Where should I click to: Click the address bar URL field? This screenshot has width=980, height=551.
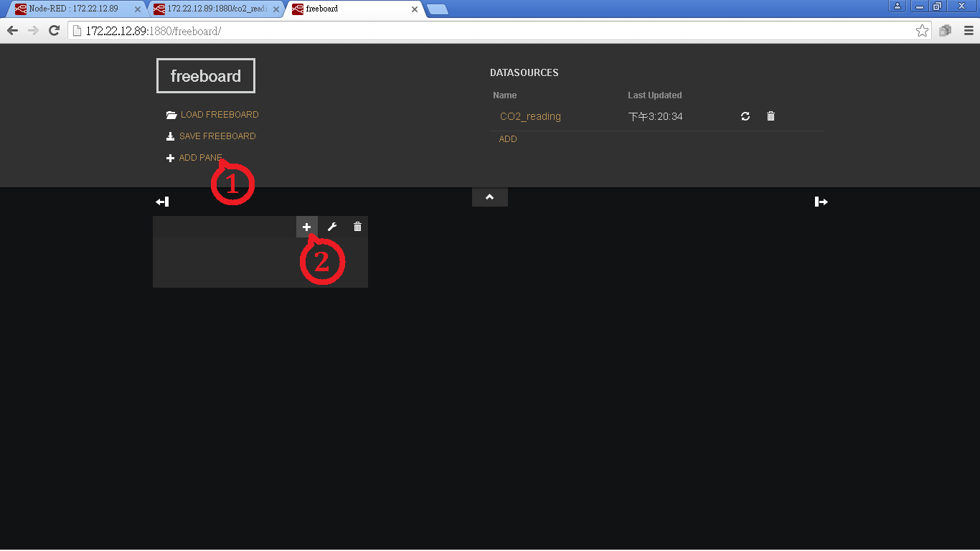point(488,31)
